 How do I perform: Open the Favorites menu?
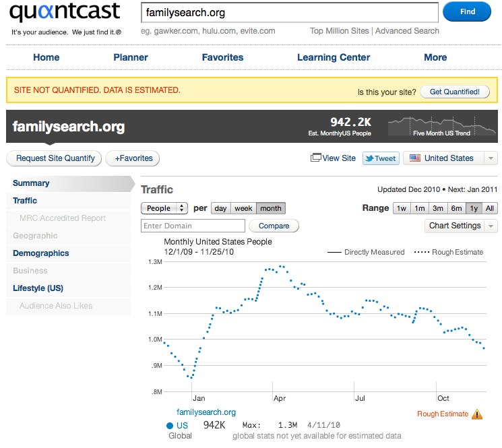tap(222, 57)
